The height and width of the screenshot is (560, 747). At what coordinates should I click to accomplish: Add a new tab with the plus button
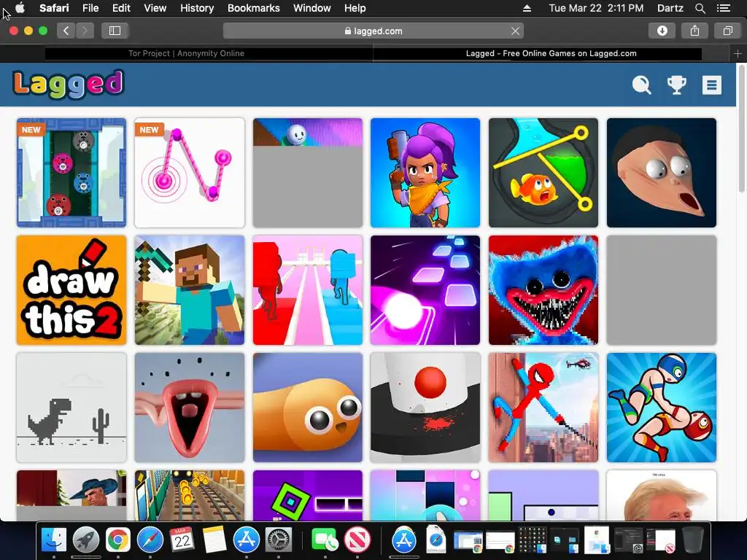(738, 54)
